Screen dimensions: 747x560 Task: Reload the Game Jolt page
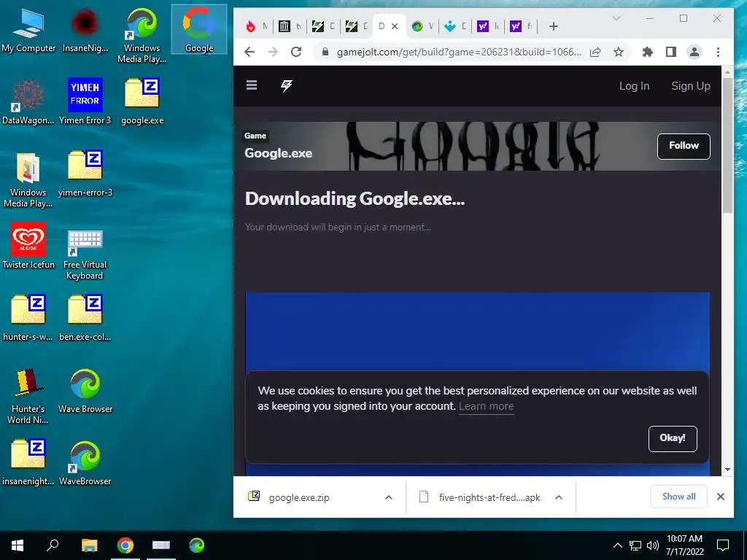(x=296, y=52)
